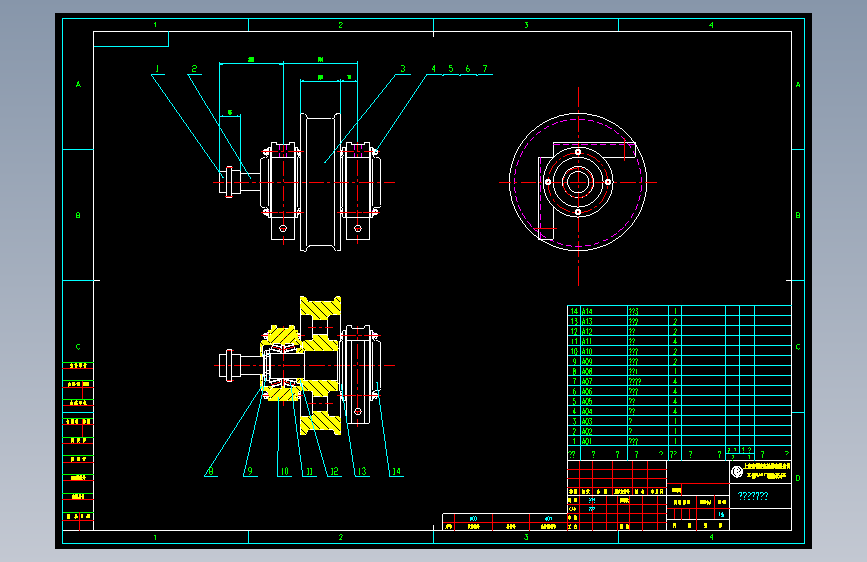Select balloon callout number 8
The image size is (867, 562).
(210, 471)
